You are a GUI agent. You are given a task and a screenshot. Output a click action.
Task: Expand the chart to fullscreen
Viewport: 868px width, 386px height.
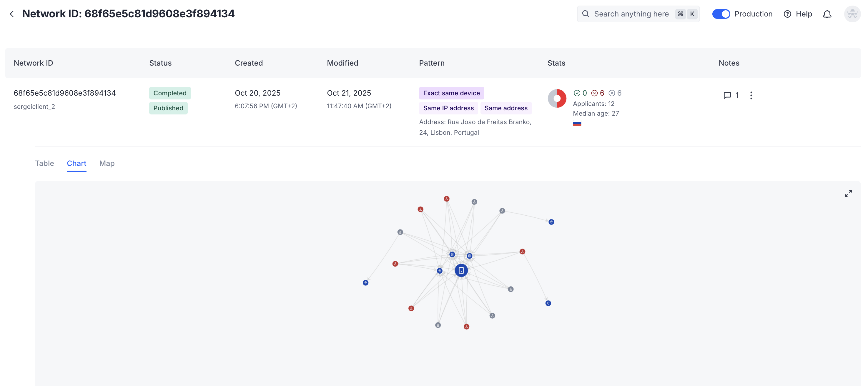(849, 193)
